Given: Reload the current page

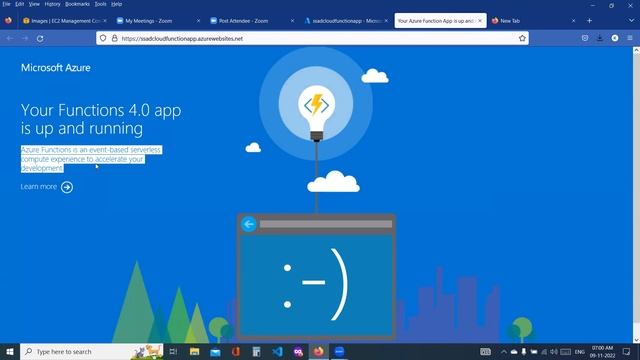Looking at the screenshot, I should (x=40, y=38).
